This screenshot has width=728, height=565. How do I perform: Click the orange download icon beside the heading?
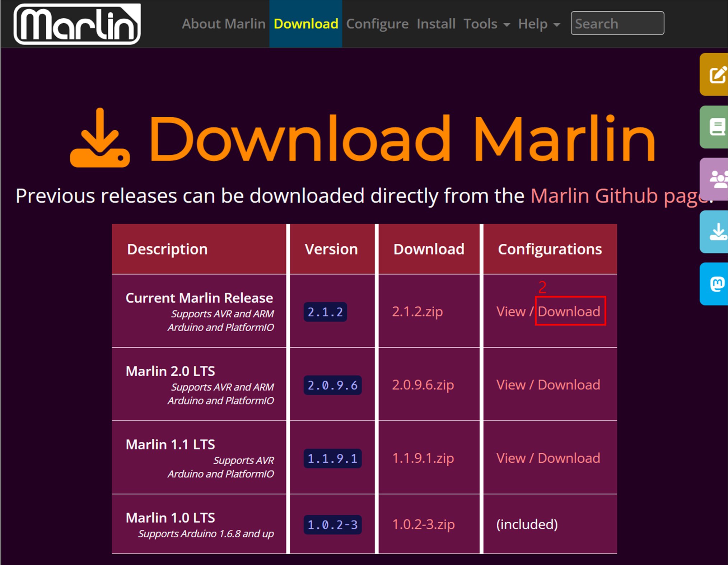pyautogui.click(x=100, y=138)
